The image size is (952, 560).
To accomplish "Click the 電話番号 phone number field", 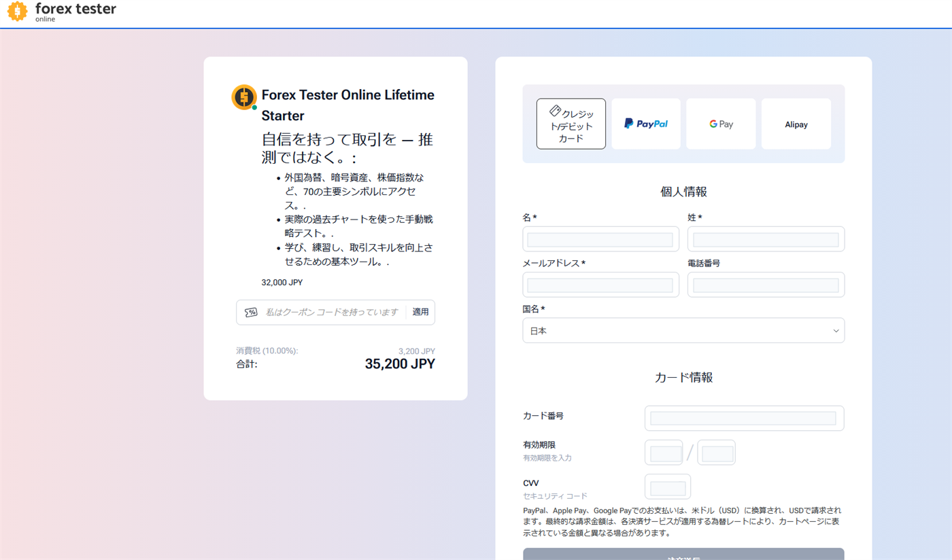I will (766, 285).
